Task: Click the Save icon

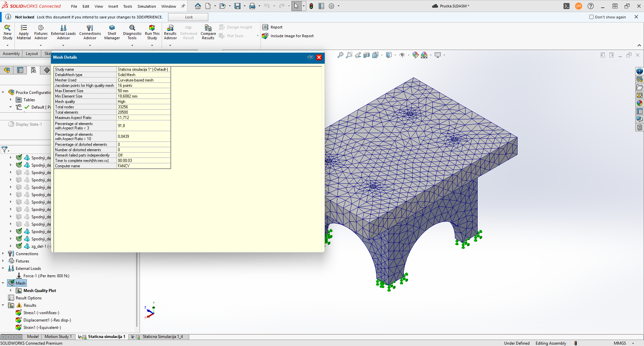Action: (237, 6)
